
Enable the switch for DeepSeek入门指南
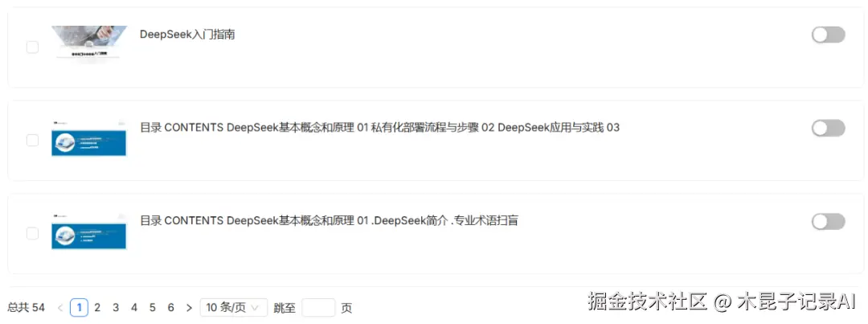[828, 35]
